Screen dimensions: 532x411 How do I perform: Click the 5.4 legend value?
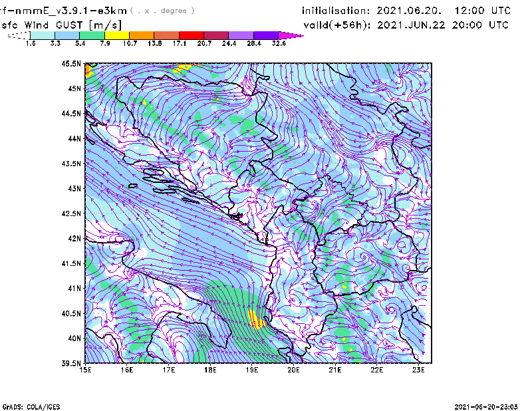(80, 43)
